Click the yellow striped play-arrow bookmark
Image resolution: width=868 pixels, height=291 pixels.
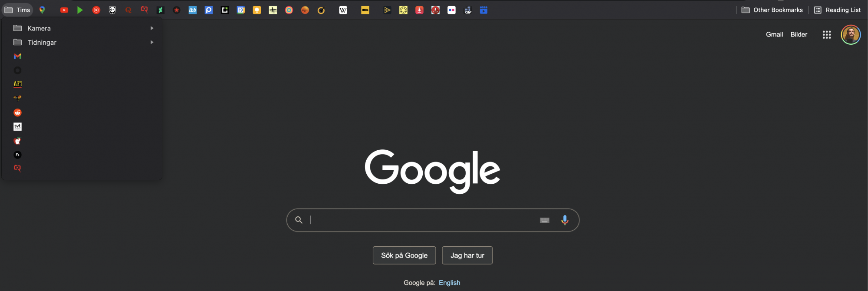click(388, 10)
